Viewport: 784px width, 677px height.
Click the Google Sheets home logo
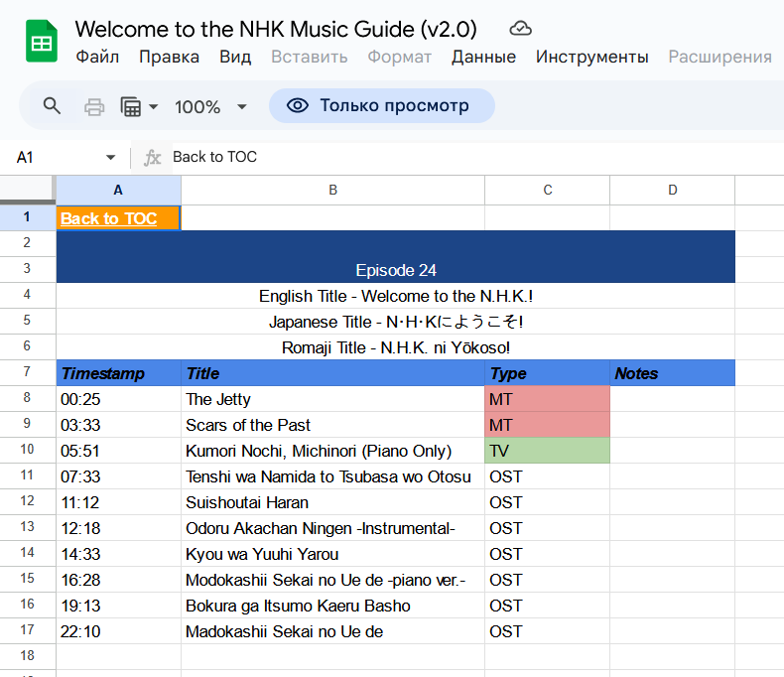pos(42,42)
